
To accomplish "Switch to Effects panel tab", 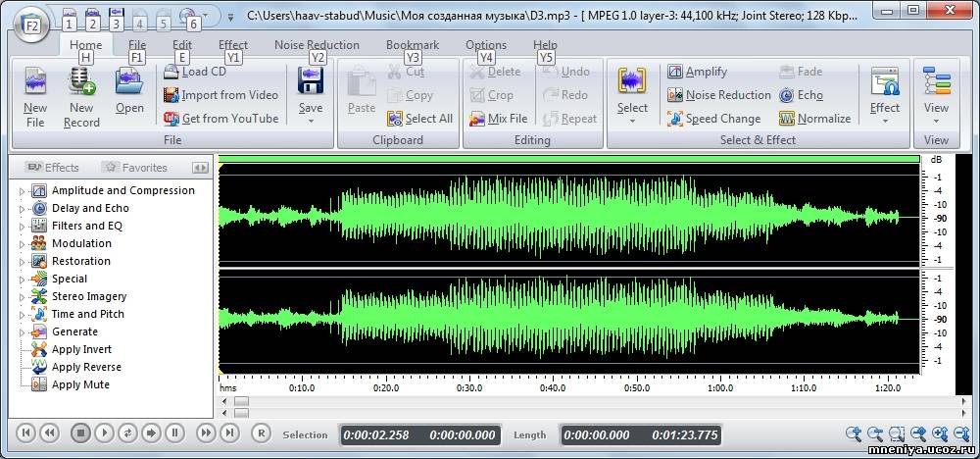I will tap(53, 168).
